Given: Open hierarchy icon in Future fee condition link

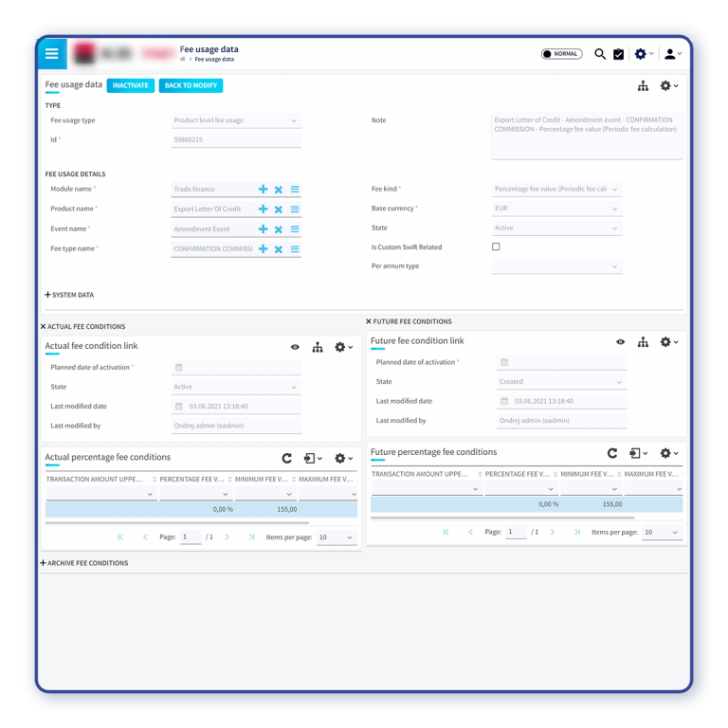Looking at the screenshot, I should [x=643, y=342].
